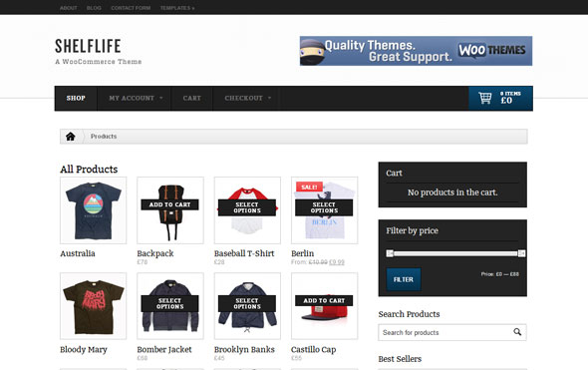
Task: Click the left price slider handle
Action: pyautogui.click(x=390, y=253)
